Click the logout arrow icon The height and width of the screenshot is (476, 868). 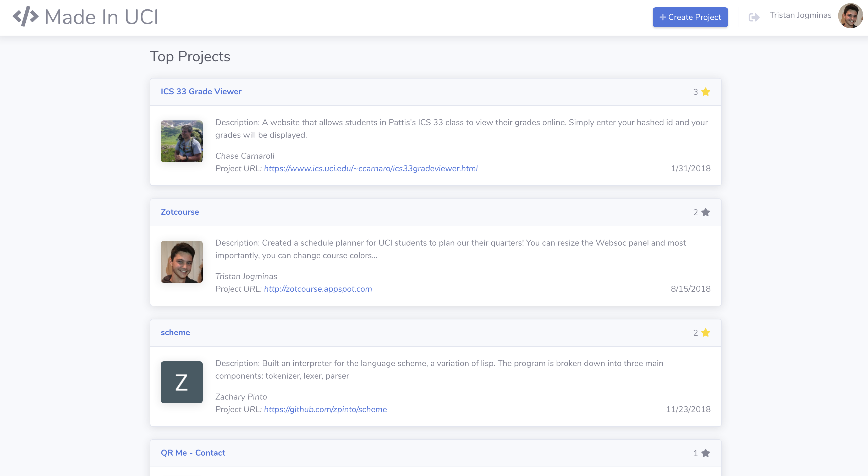(754, 17)
